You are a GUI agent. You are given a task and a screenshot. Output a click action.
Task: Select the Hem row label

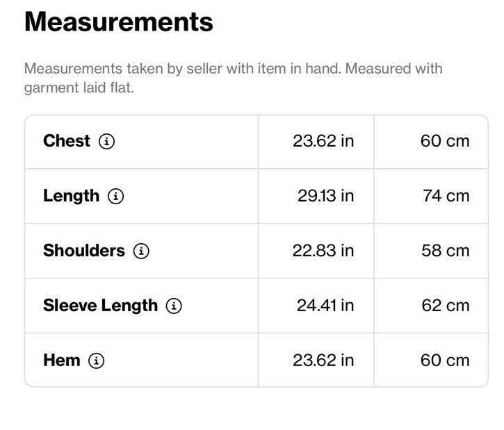[x=62, y=361]
